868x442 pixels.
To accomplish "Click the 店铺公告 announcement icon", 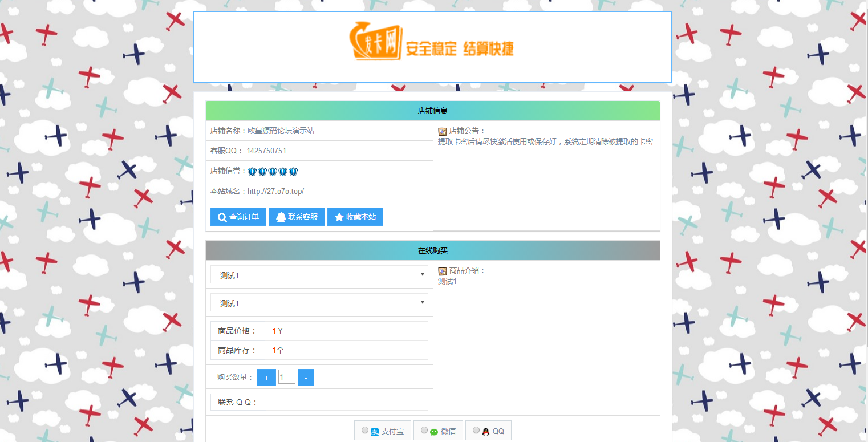I will (x=441, y=131).
